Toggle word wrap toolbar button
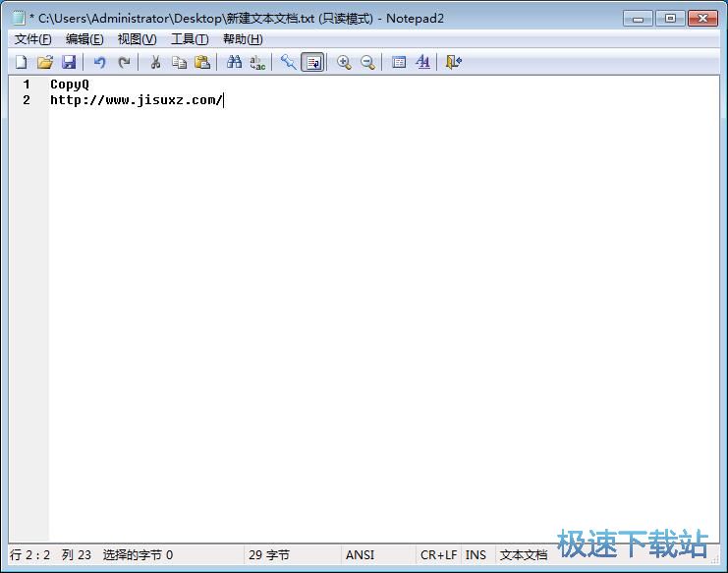Viewport: 728px width, 573px height. coord(313,62)
